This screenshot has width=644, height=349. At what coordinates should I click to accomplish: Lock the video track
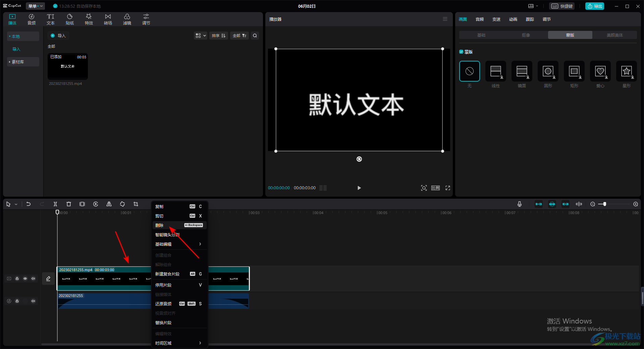17,279
